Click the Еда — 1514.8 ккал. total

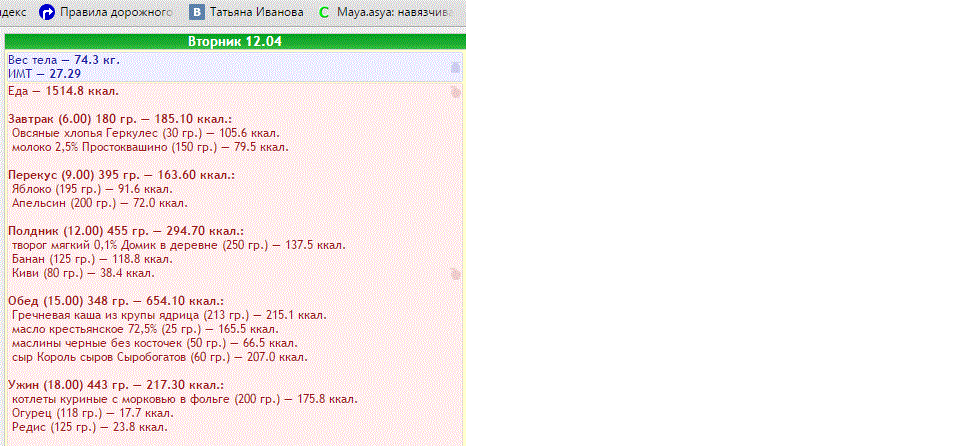click(x=63, y=92)
